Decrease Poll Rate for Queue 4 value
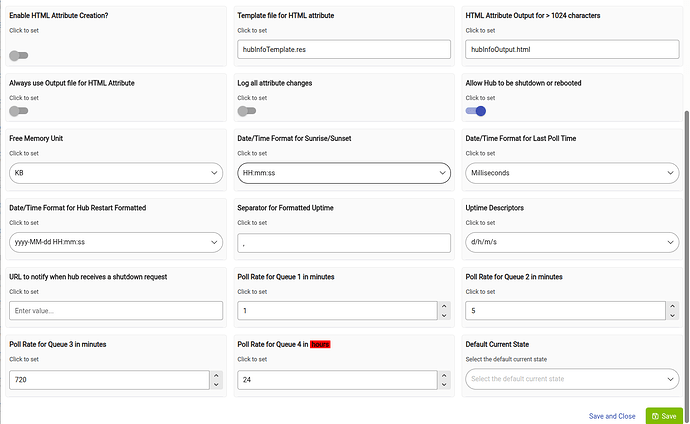This screenshot has width=690, height=424. 444,384
